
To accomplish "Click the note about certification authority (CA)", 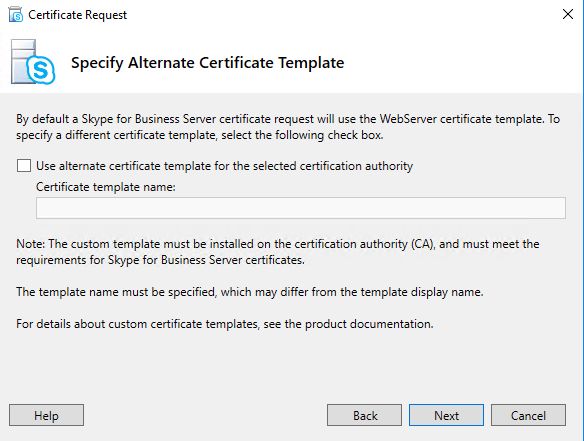I will click(278, 252).
